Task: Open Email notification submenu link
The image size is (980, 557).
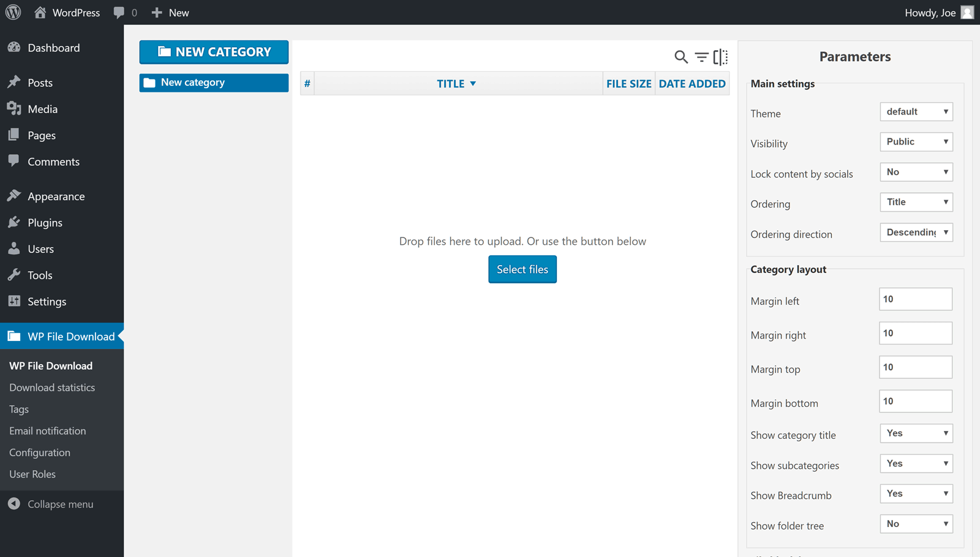Action: 48,431
